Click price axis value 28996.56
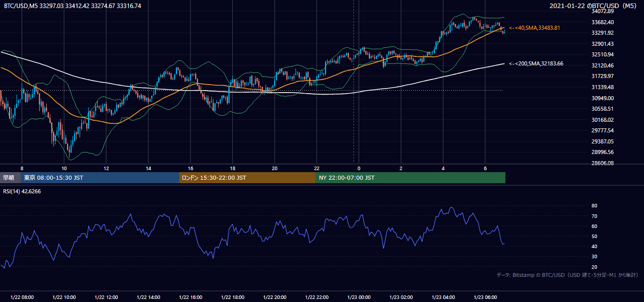644x302 pixels. pos(603,152)
